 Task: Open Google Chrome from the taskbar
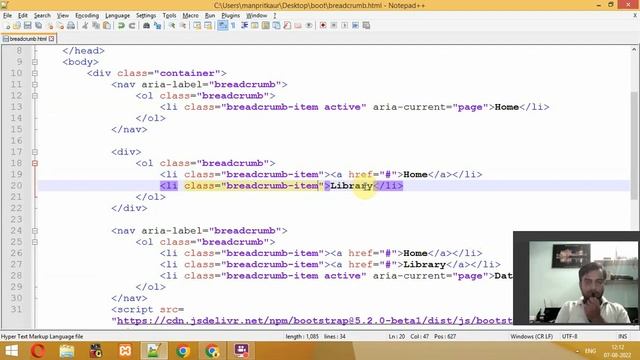click(x=183, y=351)
